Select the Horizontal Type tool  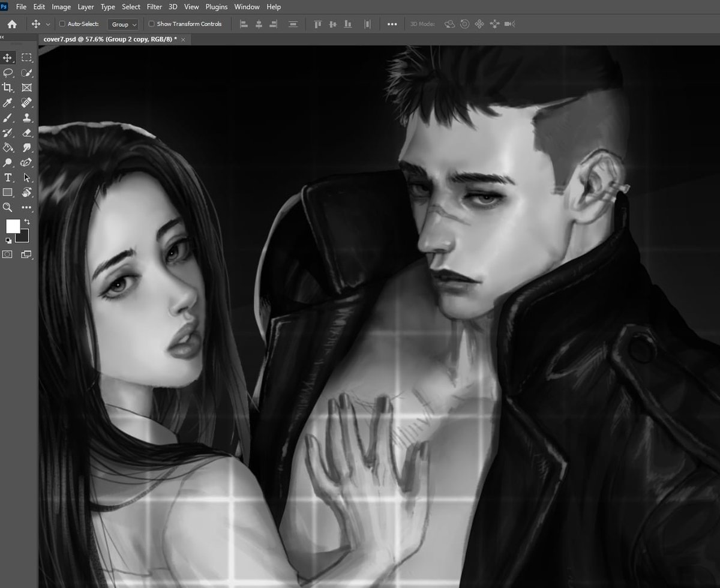coord(8,178)
